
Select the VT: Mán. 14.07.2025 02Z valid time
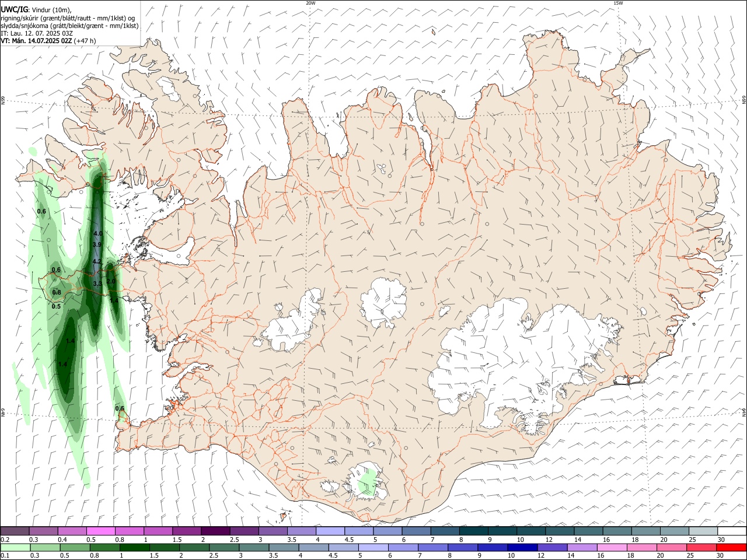click(36, 41)
